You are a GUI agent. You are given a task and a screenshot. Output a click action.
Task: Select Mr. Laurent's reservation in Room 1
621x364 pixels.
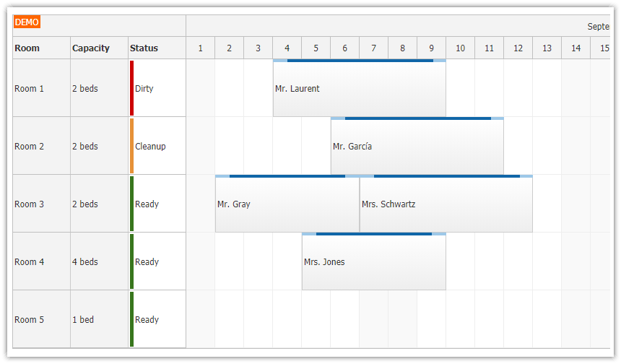pos(359,89)
